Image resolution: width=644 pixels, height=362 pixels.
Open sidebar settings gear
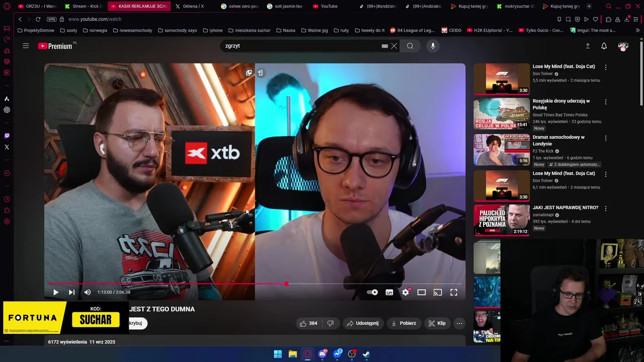click(x=7, y=222)
